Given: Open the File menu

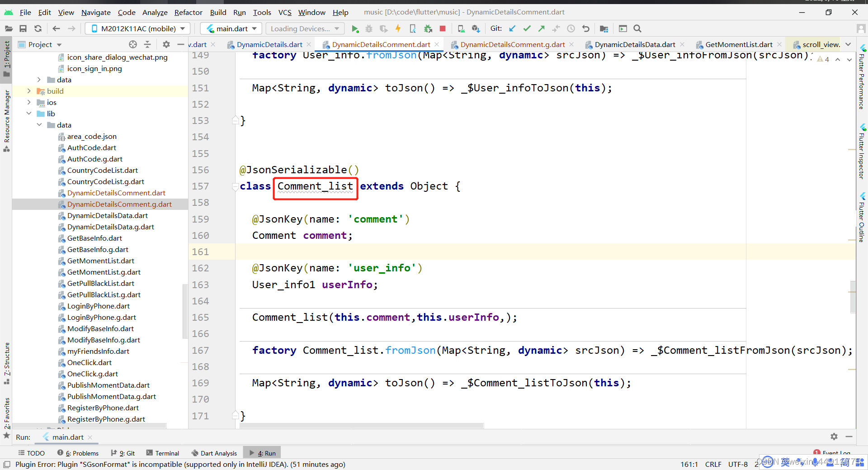Looking at the screenshot, I should click(25, 12).
